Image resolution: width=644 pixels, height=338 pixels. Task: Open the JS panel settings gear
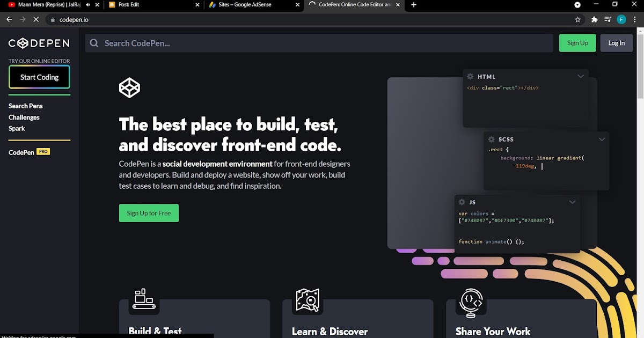click(462, 202)
